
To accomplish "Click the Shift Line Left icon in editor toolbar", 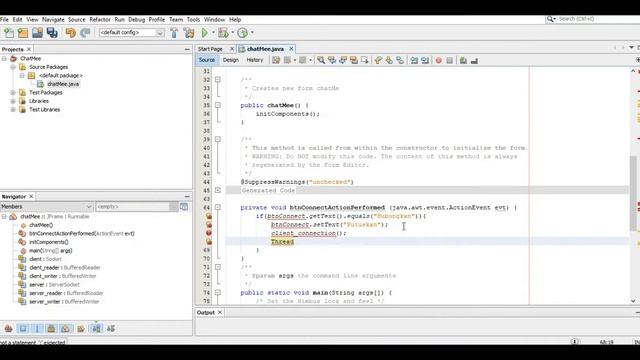I will point(414,60).
